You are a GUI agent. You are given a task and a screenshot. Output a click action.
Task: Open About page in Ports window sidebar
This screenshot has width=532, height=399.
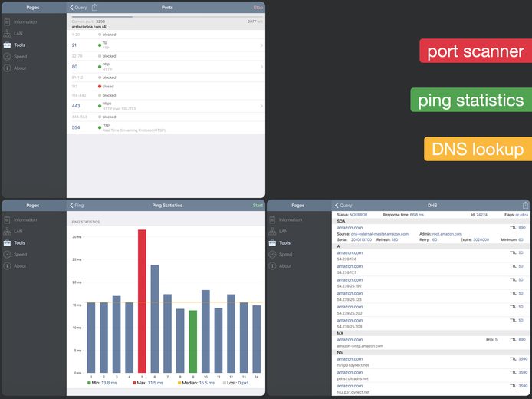click(x=15, y=68)
